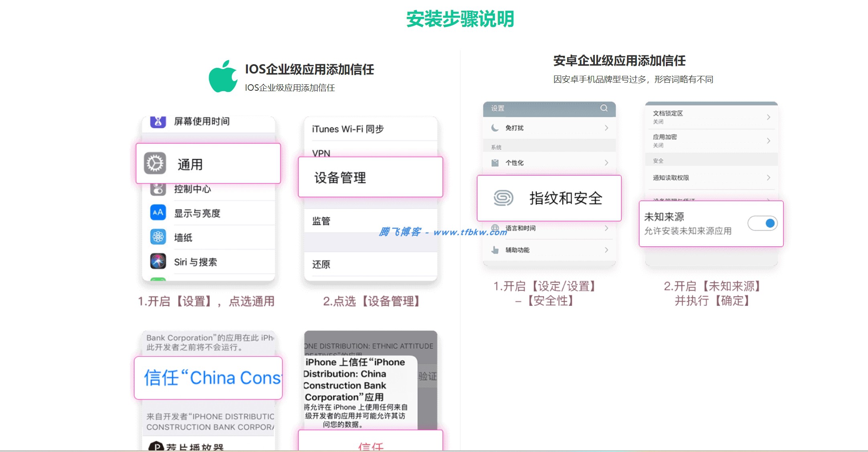Click the search magnifier in 设置 header
Screen dimensions: 868x452
pos(603,108)
